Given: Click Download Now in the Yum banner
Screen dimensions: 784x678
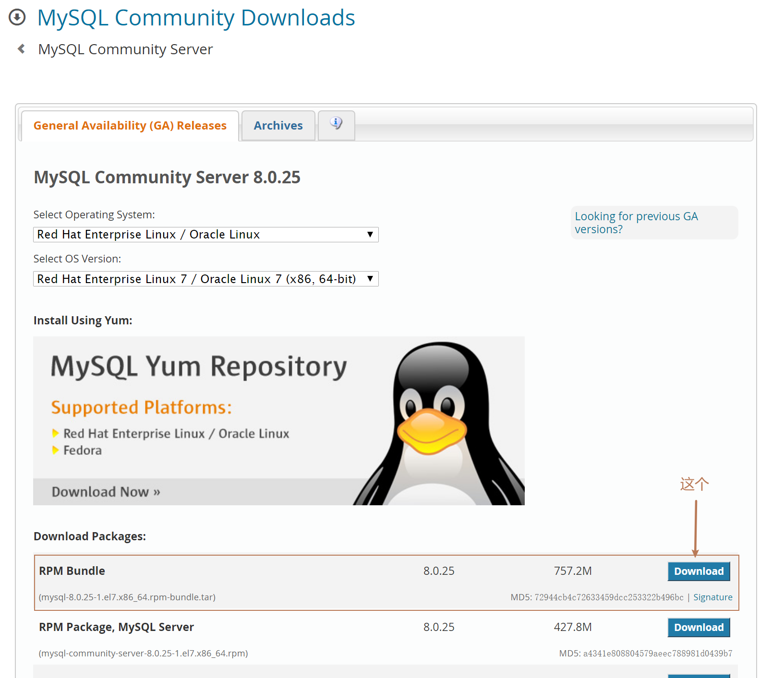Looking at the screenshot, I should 106,492.
